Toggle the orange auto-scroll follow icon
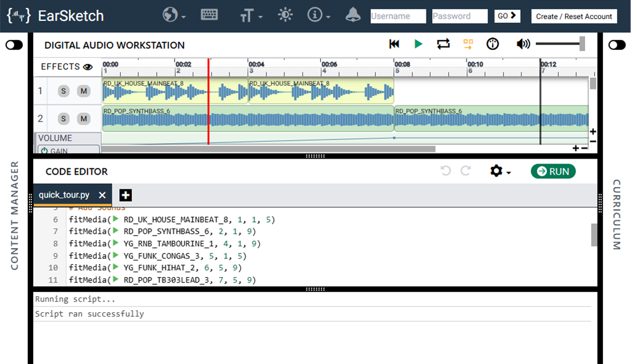Screen dimensions: 637x364 (x=468, y=44)
